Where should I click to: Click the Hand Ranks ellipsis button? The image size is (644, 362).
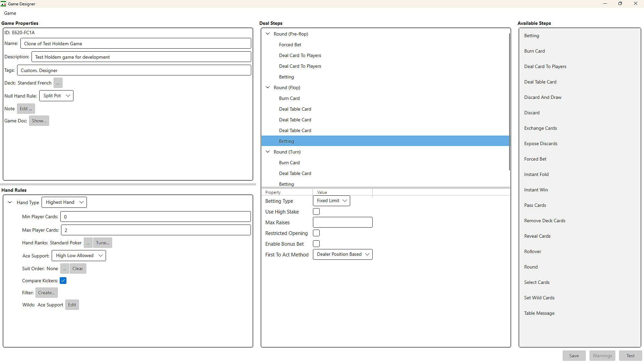(88, 243)
